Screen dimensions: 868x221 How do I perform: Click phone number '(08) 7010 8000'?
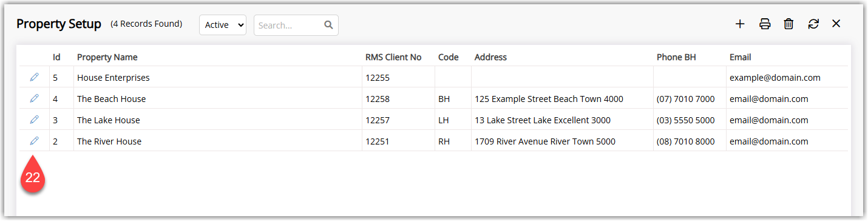pyautogui.click(x=686, y=141)
